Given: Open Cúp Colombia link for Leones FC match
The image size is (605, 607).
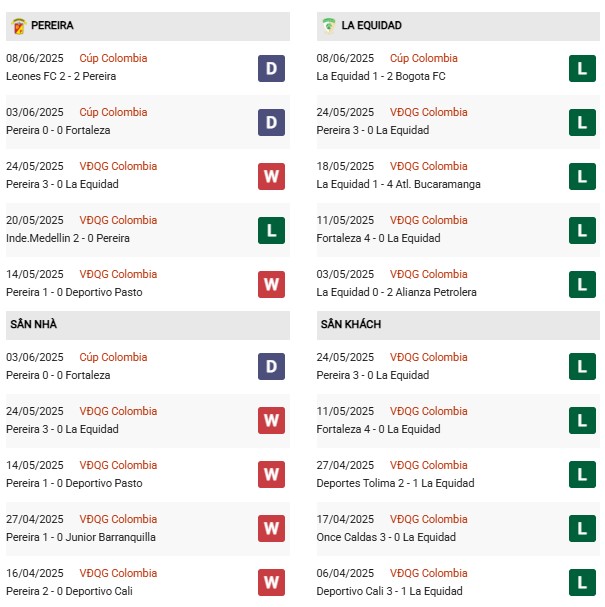Looking at the screenshot, I should pyautogui.click(x=113, y=58).
